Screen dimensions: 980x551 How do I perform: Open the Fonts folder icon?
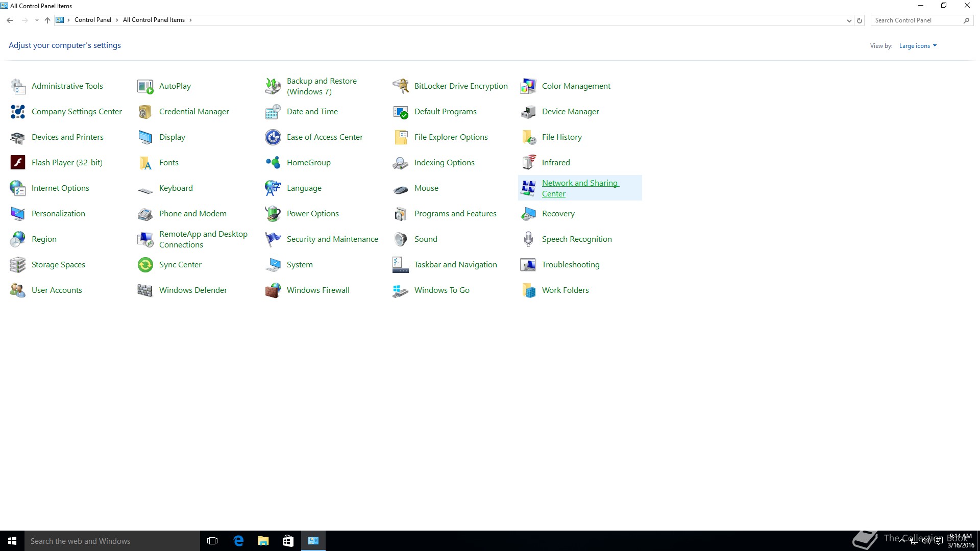[145, 163]
